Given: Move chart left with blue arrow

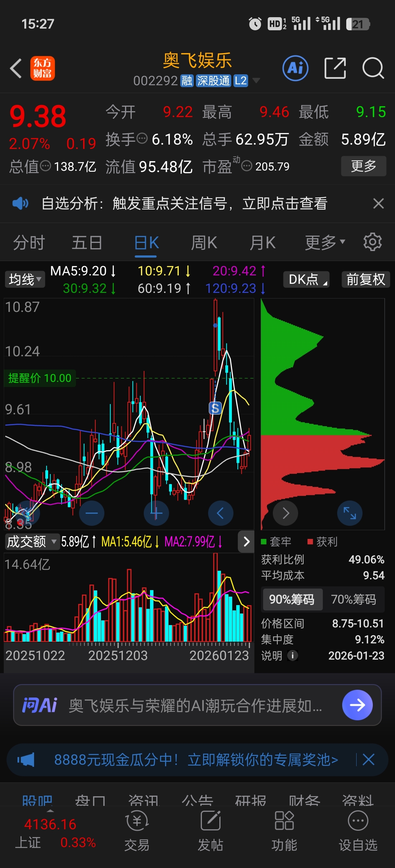Looking at the screenshot, I should click(221, 513).
